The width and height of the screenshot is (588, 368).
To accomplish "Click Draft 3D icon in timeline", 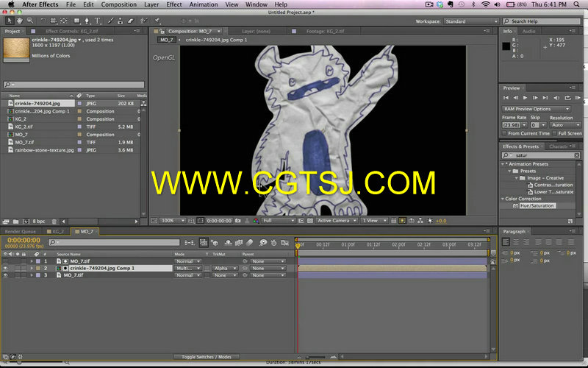I will coord(215,243).
